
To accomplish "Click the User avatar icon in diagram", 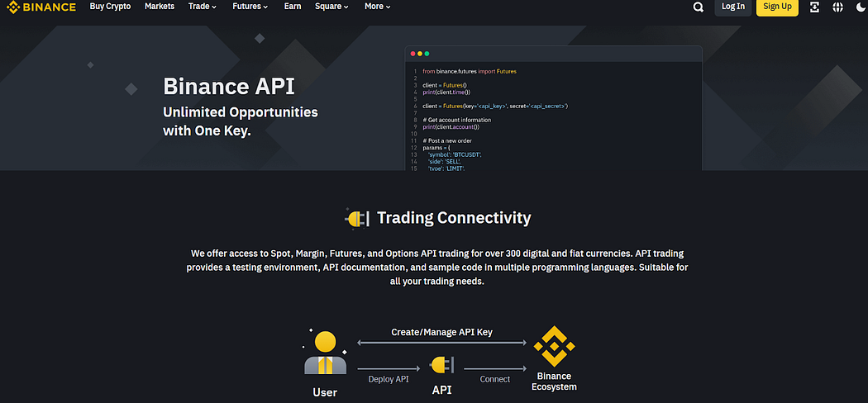I will (325, 352).
